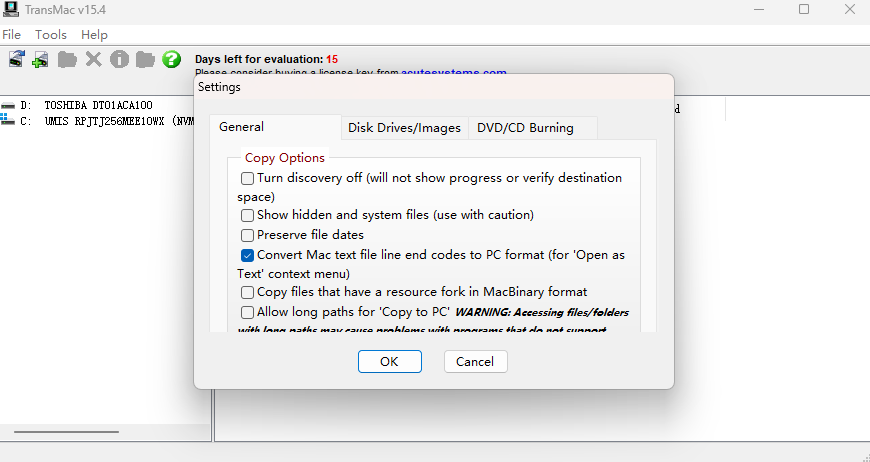Open the Tools menu
Viewport: 870px width, 462px height.
click(51, 35)
